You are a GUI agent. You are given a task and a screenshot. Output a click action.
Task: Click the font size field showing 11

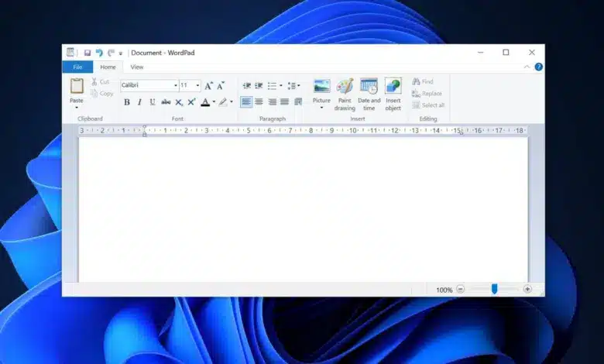coord(187,85)
